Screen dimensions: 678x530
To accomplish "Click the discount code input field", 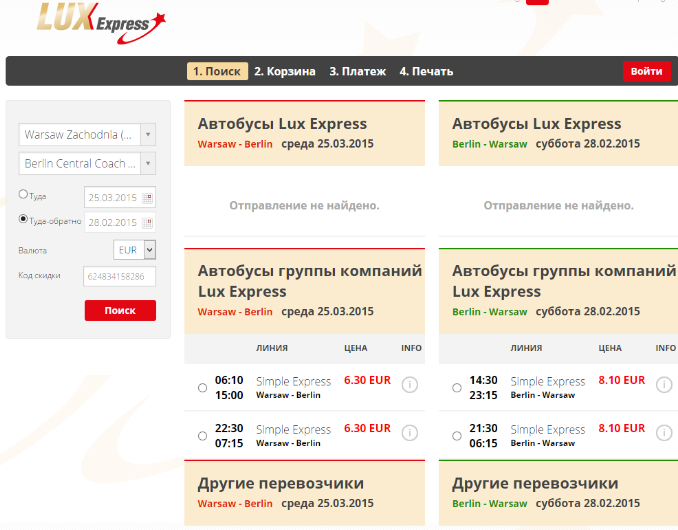I will point(119,276).
